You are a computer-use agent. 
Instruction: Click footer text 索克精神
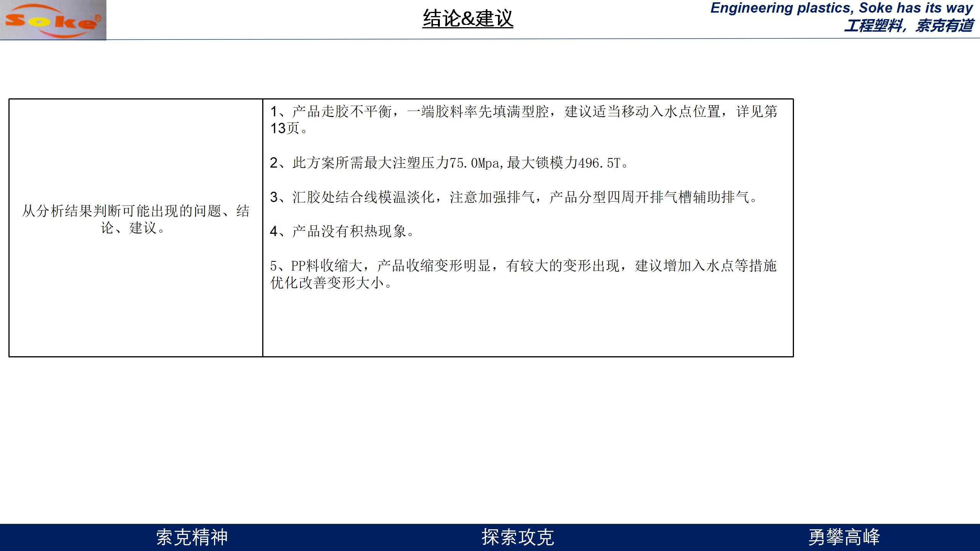click(192, 537)
